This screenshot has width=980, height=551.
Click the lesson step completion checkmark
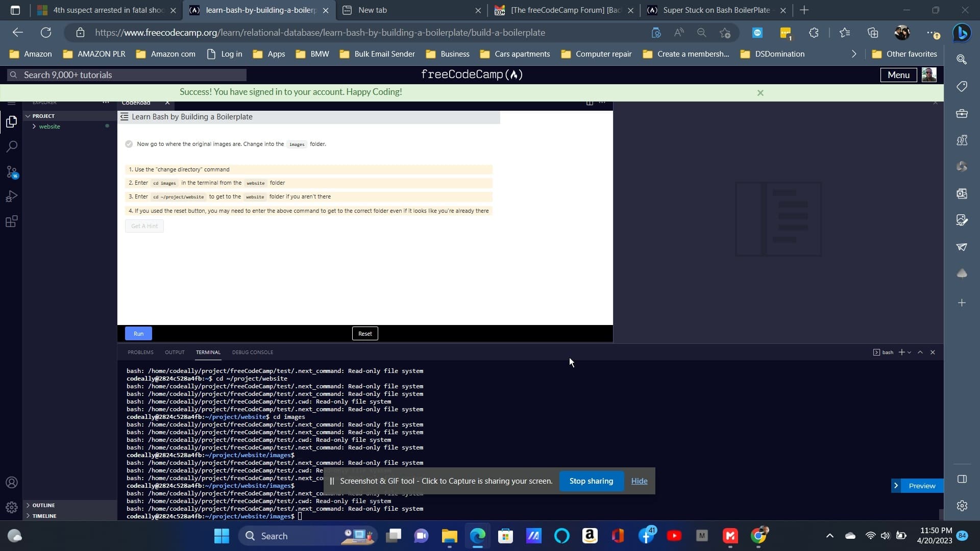[x=129, y=144]
